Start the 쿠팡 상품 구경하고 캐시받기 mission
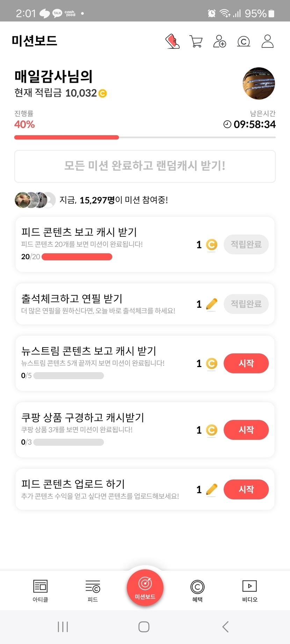290x644 pixels. 246,430
